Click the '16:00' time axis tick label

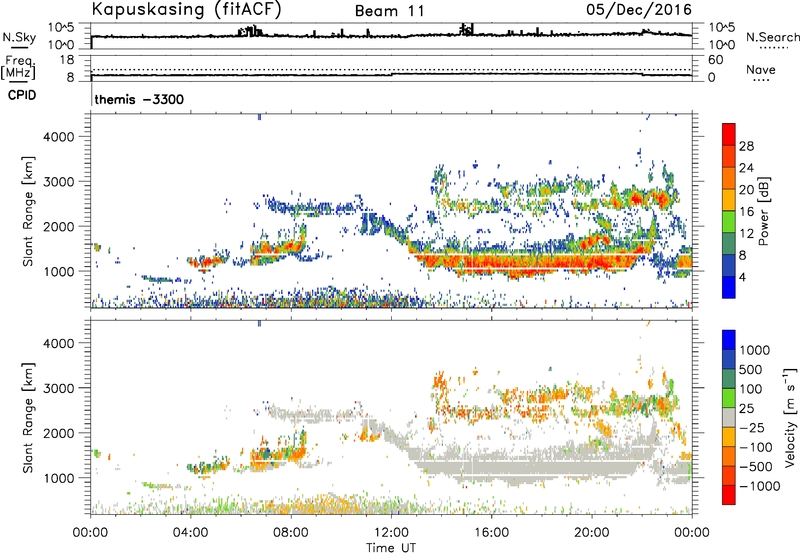[491, 533]
